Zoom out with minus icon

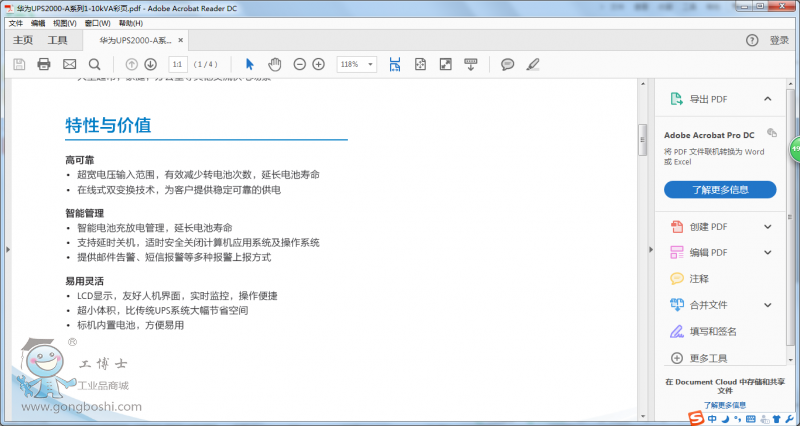(300, 64)
